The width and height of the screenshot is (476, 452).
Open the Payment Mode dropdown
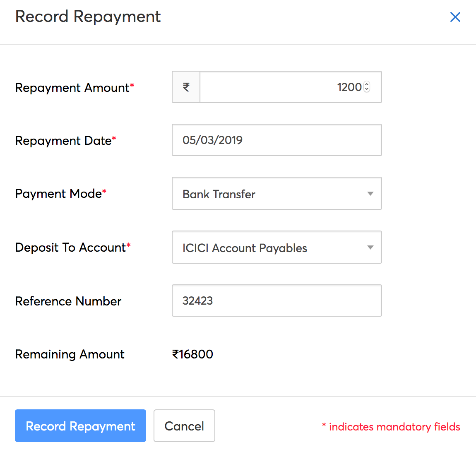(x=276, y=193)
